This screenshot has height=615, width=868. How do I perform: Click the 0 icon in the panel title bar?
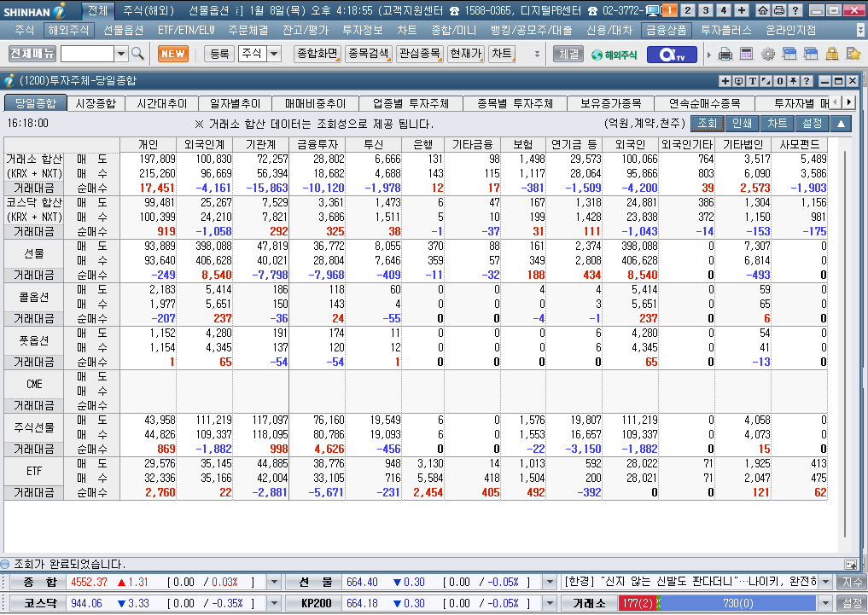779,81
